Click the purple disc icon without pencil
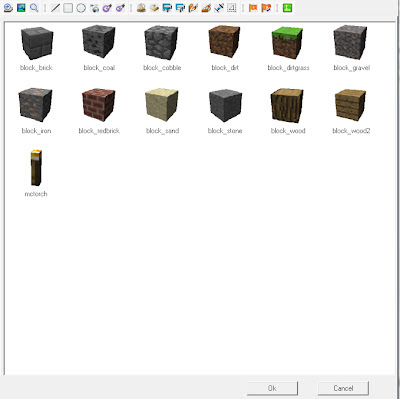Screen dimensions: 400x399 coord(107,8)
